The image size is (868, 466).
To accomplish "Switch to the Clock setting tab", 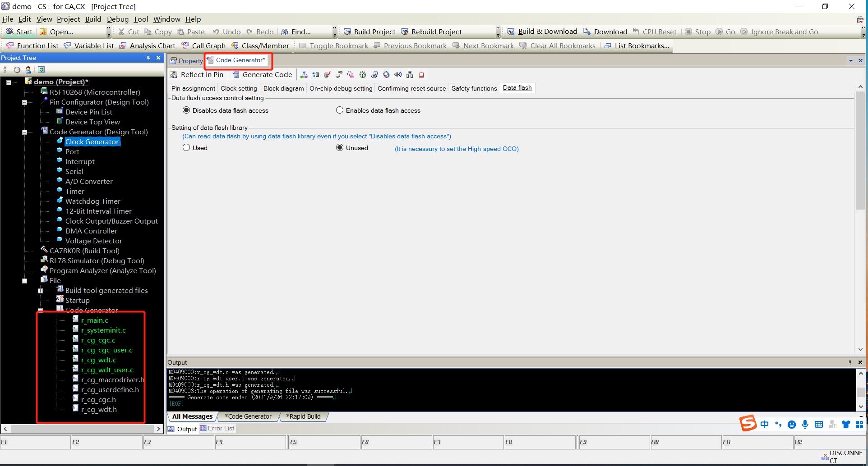I will (239, 88).
